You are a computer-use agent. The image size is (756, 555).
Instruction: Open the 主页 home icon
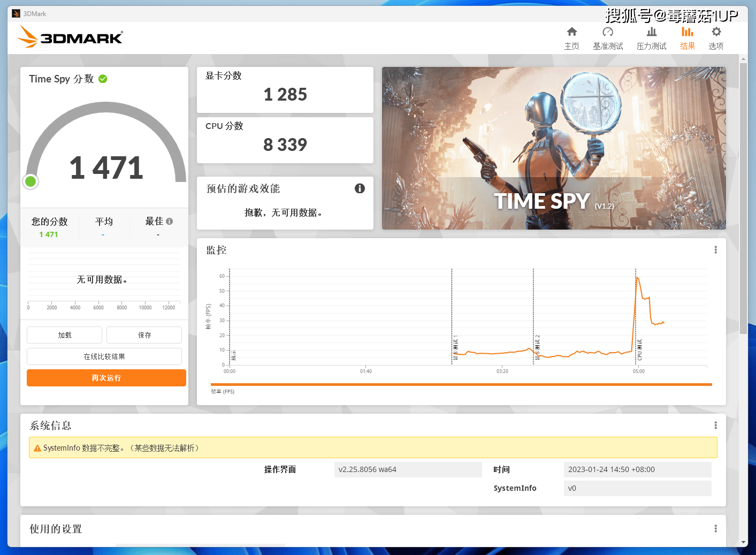(x=572, y=32)
